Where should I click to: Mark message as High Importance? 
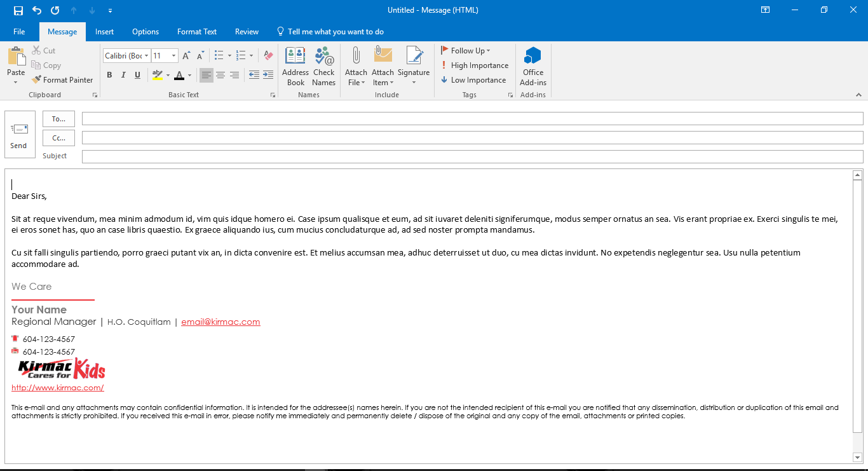point(475,65)
